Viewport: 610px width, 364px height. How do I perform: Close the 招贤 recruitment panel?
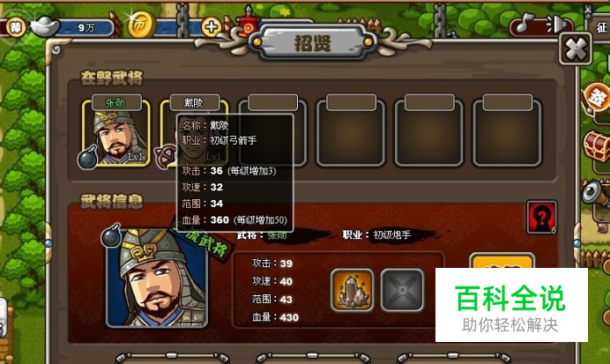[x=576, y=49]
